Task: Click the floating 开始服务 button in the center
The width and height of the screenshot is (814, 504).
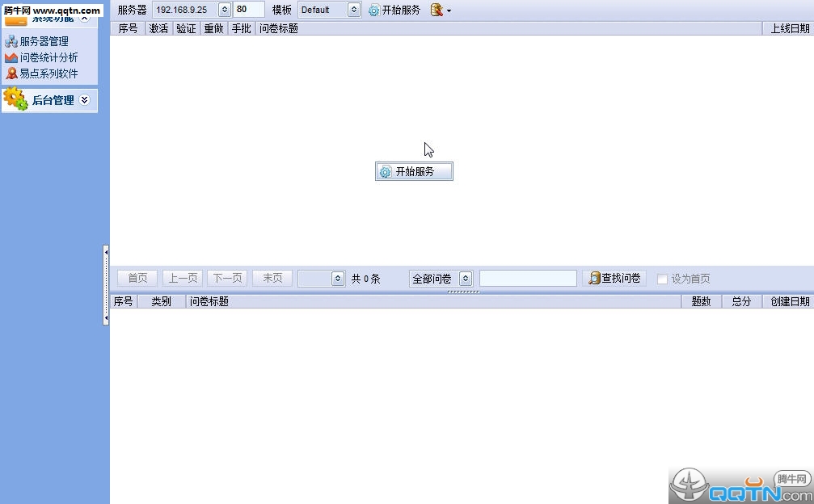Action: [414, 171]
